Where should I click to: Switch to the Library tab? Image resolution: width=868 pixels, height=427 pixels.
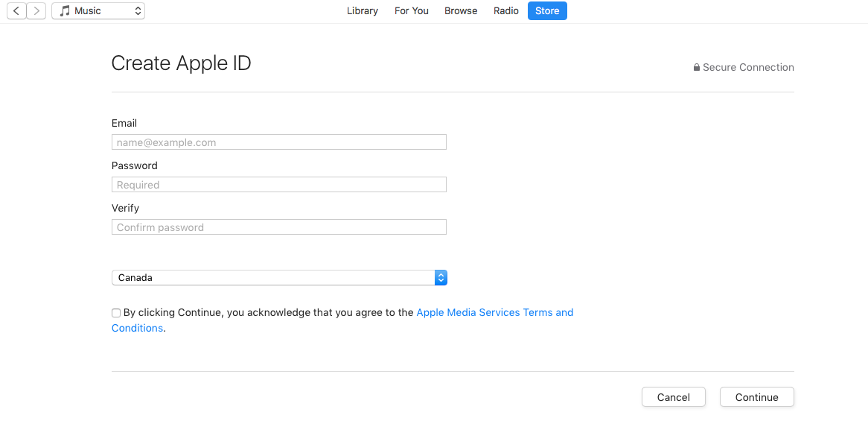pos(362,10)
